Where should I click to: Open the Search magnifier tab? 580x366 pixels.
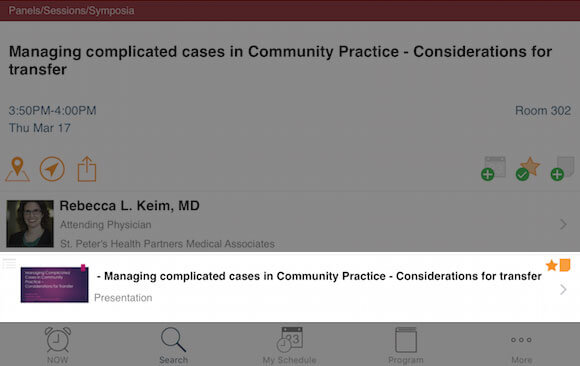[173, 345]
